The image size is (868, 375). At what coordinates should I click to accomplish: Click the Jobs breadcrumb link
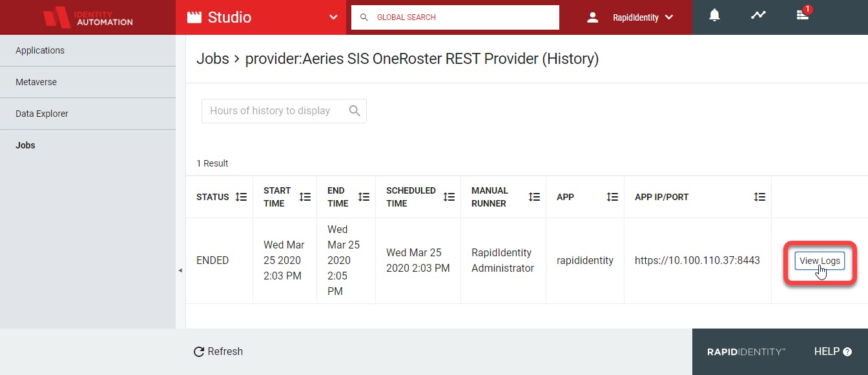click(x=212, y=59)
